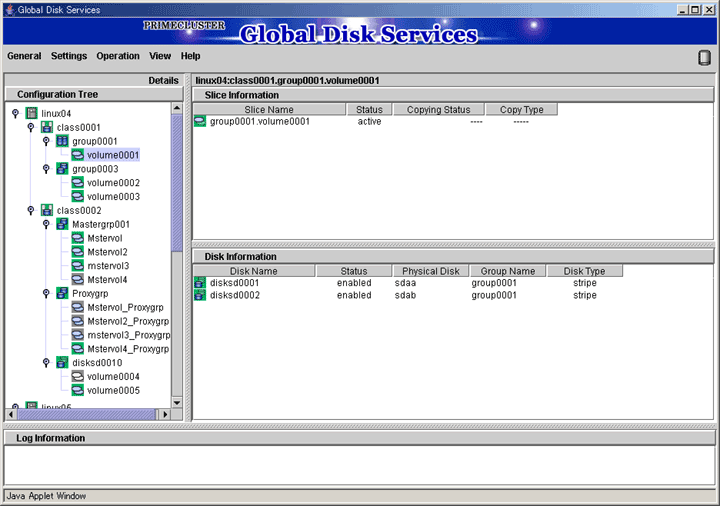Open the Help menu
The width and height of the screenshot is (720, 506).
(x=191, y=56)
